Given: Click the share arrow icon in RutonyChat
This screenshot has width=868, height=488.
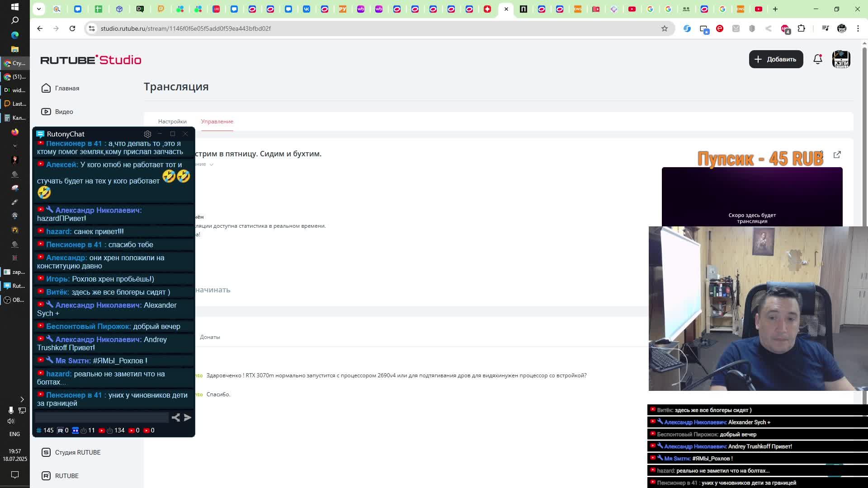Looking at the screenshot, I should (176, 418).
